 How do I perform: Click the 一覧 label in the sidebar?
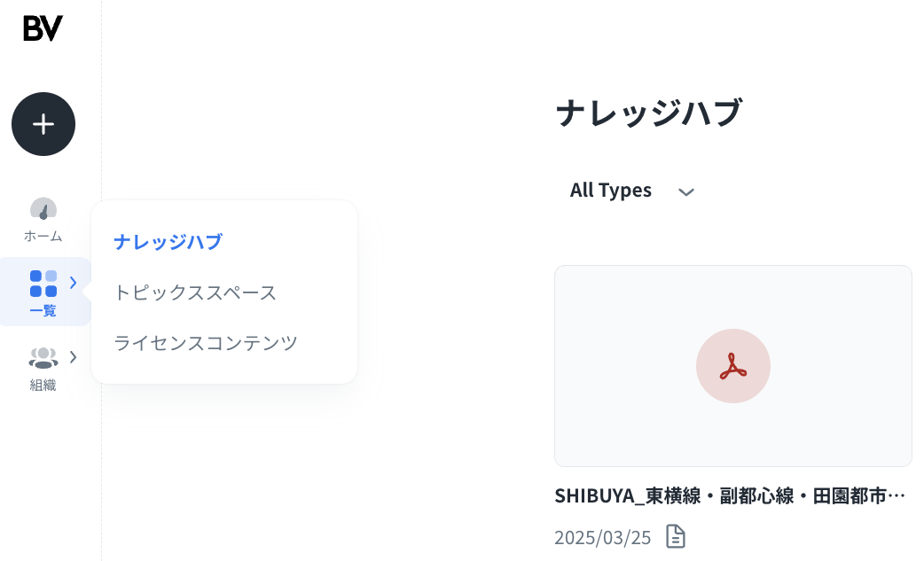tap(43, 311)
